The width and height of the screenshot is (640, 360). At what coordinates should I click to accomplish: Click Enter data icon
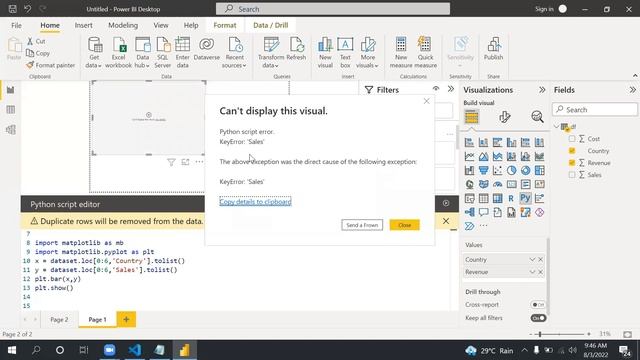pyautogui.click(x=182, y=52)
